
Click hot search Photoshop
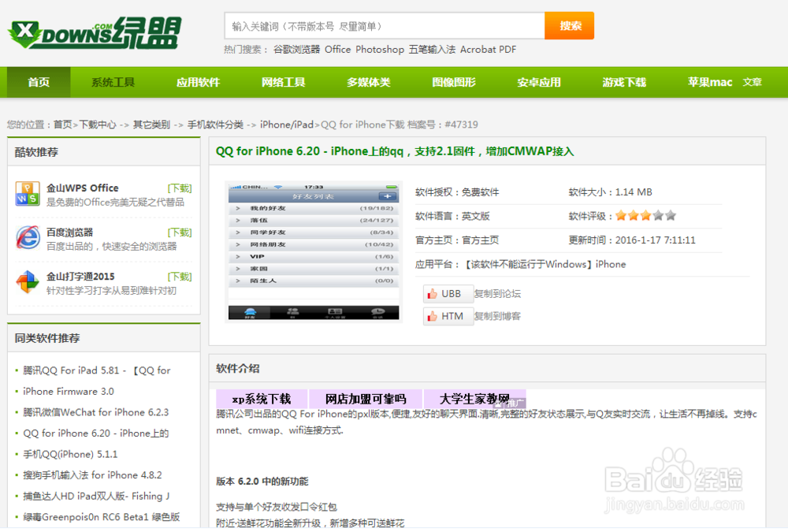pos(380,50)
